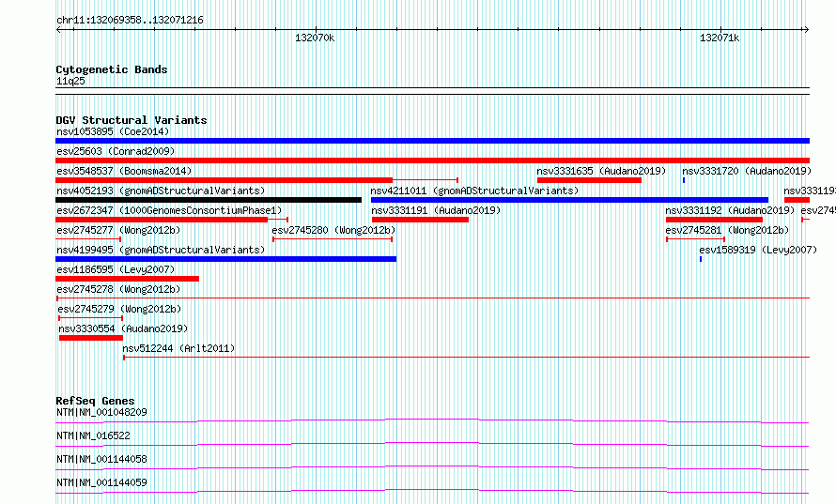Click the esv1589319 (Levy2007) label

click(758, 250)
